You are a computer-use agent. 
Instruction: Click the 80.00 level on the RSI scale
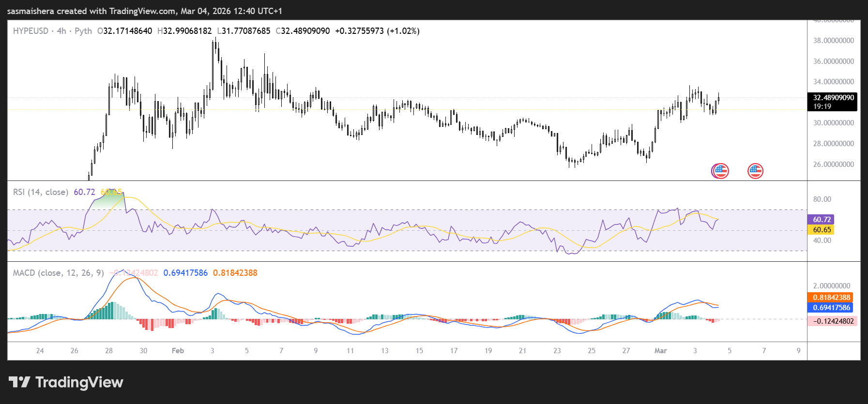(822, 199)
